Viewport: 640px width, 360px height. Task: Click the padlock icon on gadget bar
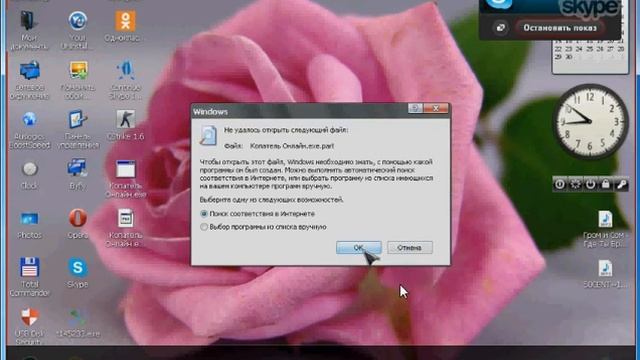pos(606,184)
